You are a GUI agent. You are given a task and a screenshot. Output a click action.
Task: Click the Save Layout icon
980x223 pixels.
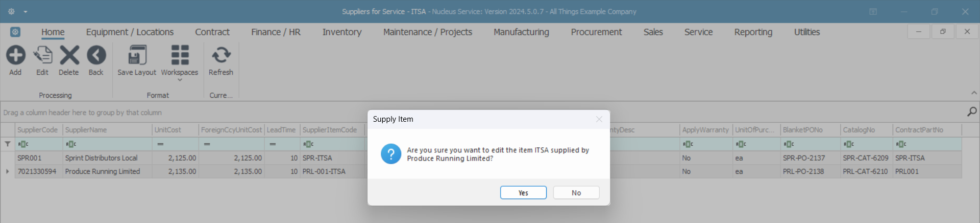click(137, 55)
